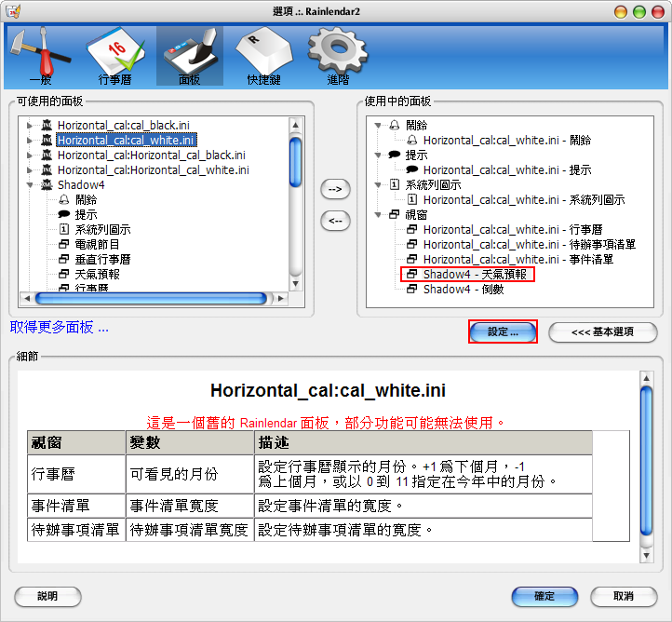This screenshot has width=672, height=622.
Task: Open the 行事曆 calendar options tab
Action: click(x=114, y=56)
